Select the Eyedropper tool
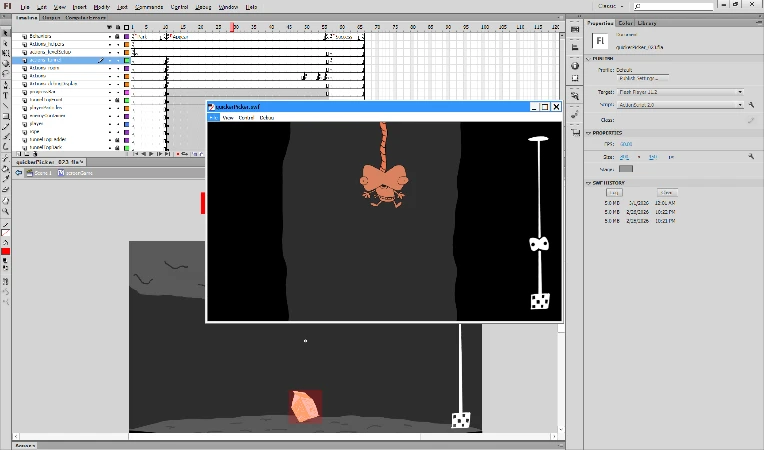764x450 pixels. click(5, 179)
